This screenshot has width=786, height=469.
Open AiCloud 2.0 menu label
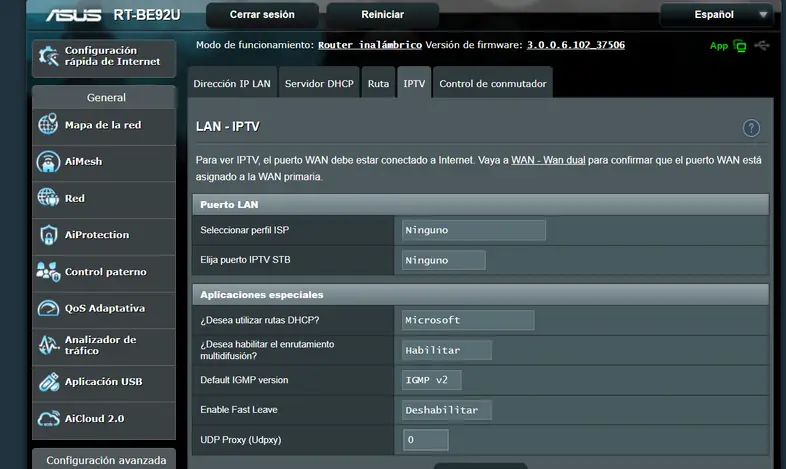click(94, 418)
